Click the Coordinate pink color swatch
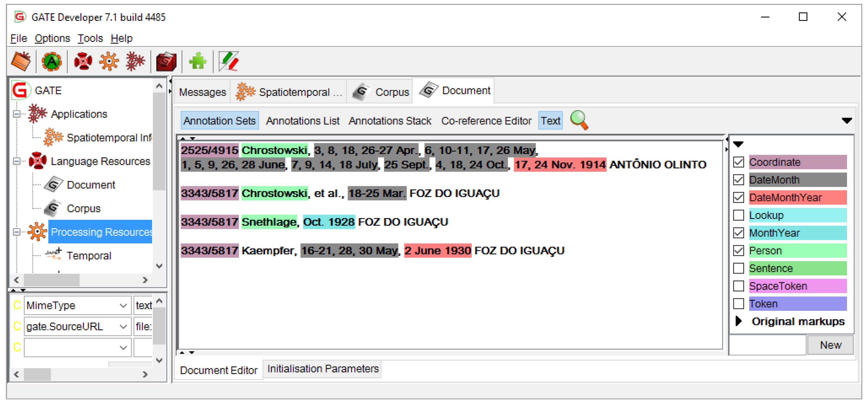The width and height of the screenshot is (868, 404). point(798,162)
